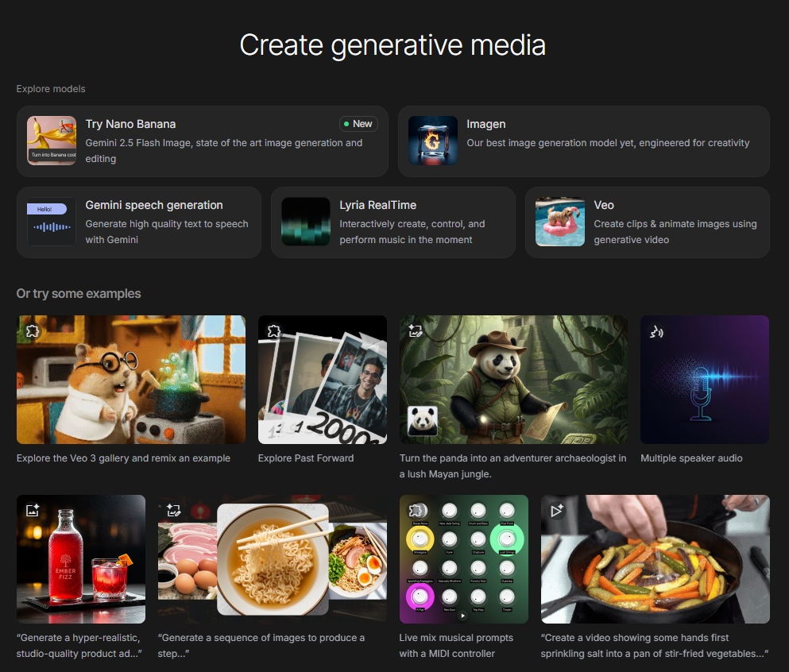Click 'Turn the panda into an adventurer' caption
Image resolution: width=789 pixels, height=672 pixels.
(x=512, y=465)
